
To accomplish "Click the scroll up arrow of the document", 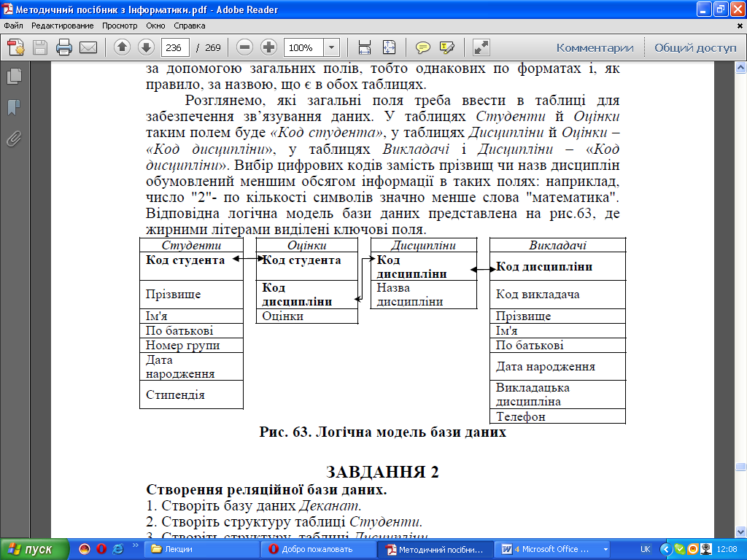I will pos(740,68).
